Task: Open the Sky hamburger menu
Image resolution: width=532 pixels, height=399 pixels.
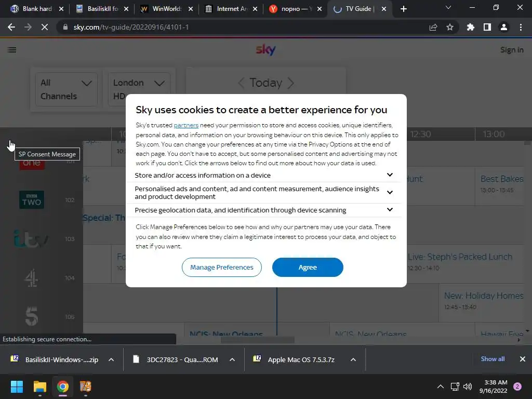Action: 12,50
